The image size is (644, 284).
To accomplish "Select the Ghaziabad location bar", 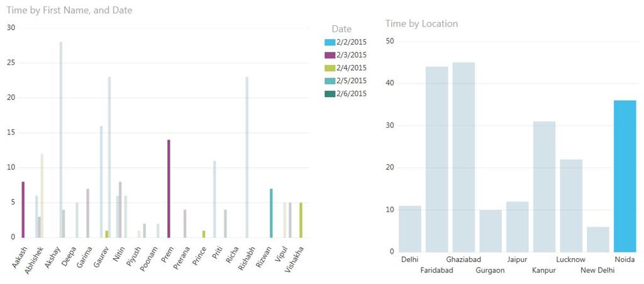I will click(464, 157).
